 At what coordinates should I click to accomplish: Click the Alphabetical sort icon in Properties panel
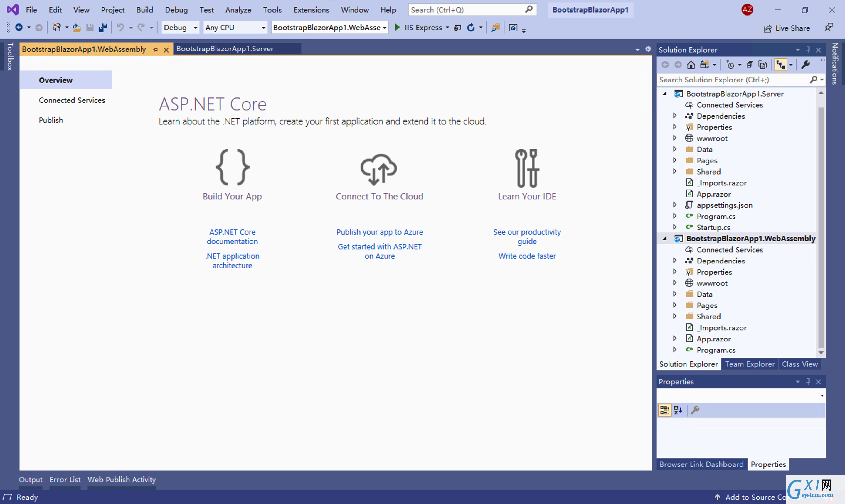coord(678,410)
